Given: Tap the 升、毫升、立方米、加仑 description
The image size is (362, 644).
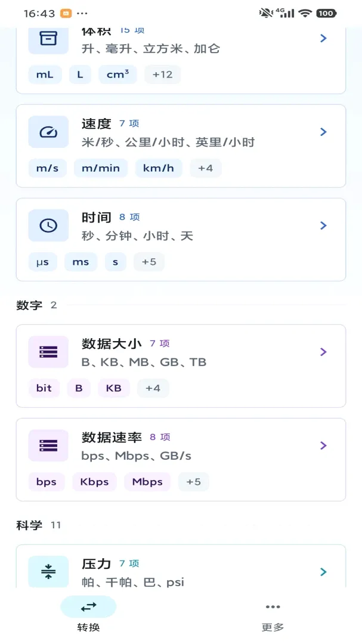Looking at the screenshot, I should [151, 48].
